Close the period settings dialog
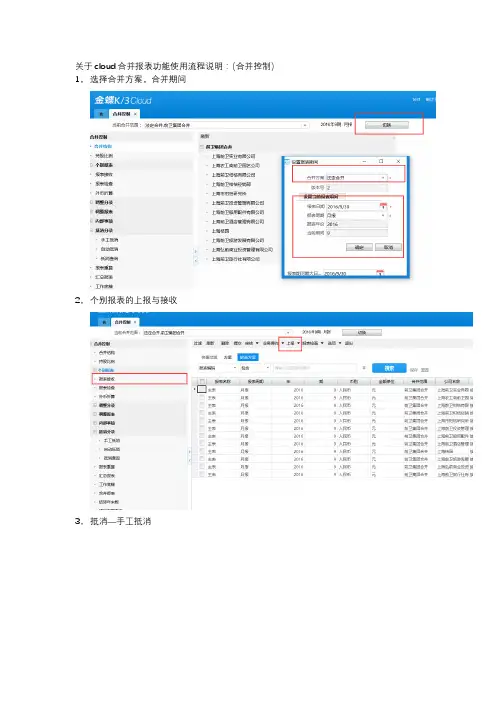 [398, 161]
